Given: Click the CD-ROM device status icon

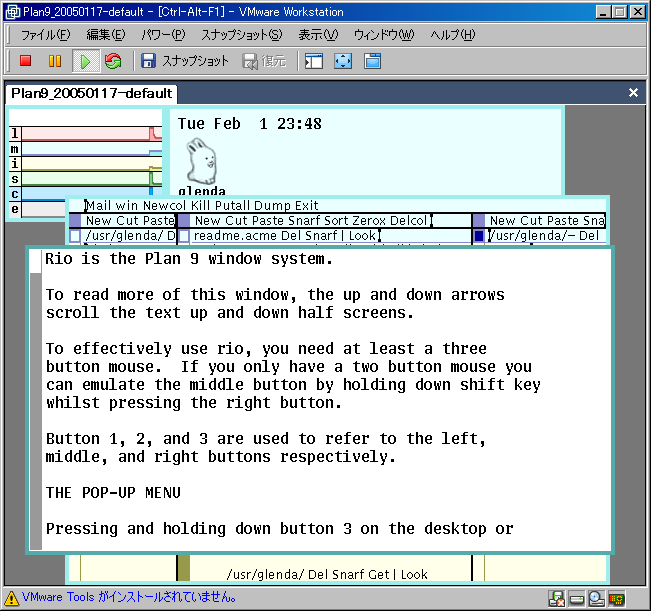Looking at the screenshot, I should [597, 599].
